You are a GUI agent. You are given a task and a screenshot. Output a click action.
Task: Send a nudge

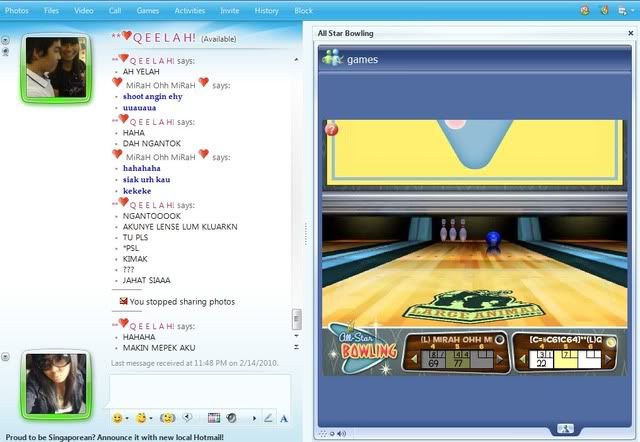(167, 418)
